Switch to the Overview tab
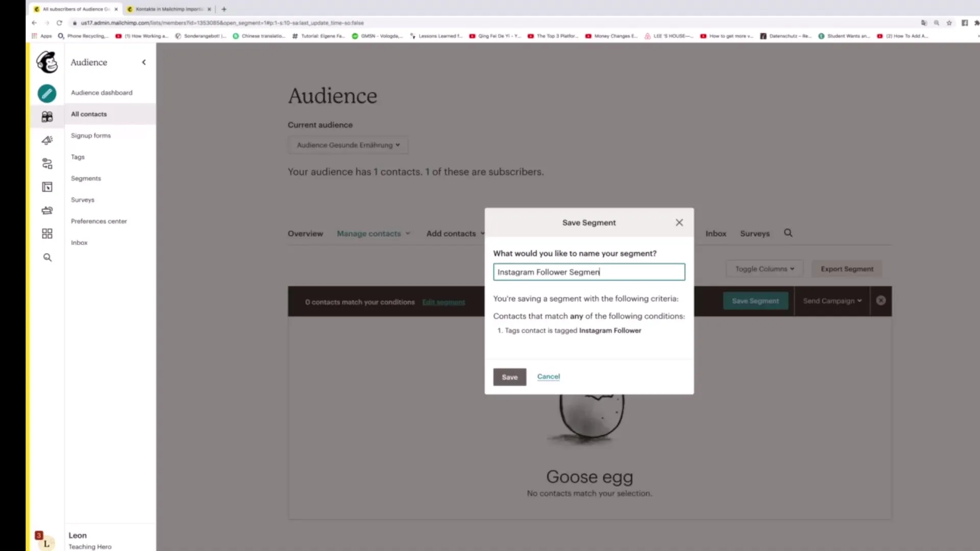 click(305, 234)
